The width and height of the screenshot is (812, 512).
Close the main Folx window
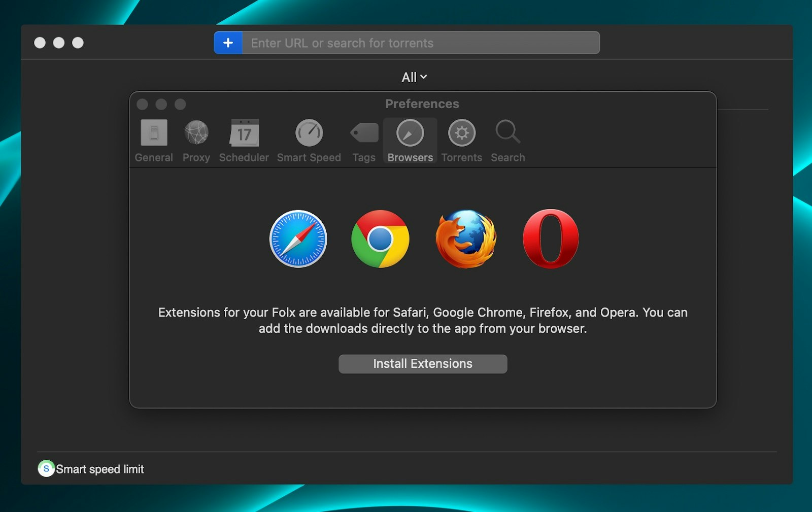click(x=40, y=43)
